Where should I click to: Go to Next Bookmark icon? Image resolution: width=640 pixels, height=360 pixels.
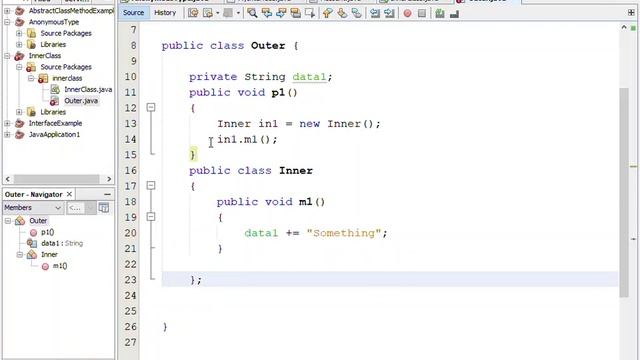(x=342, y=13)
